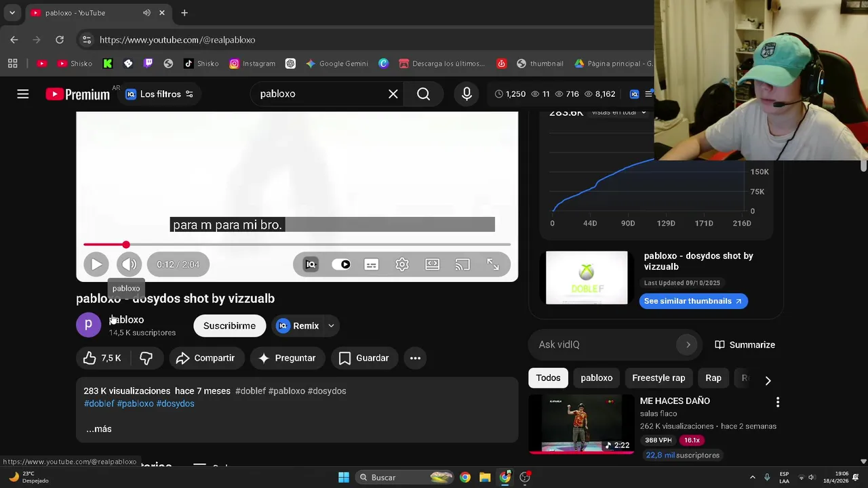Click the Summarize button
Viewport: 868px width, 488px height.
click(x=745, y=345)
